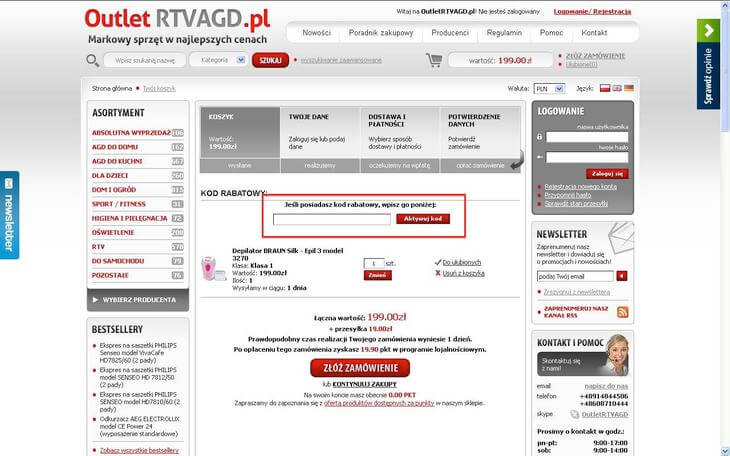The image size is (730, 456).
Task: Open Kontakt menu item
Action: coord(594,33)
